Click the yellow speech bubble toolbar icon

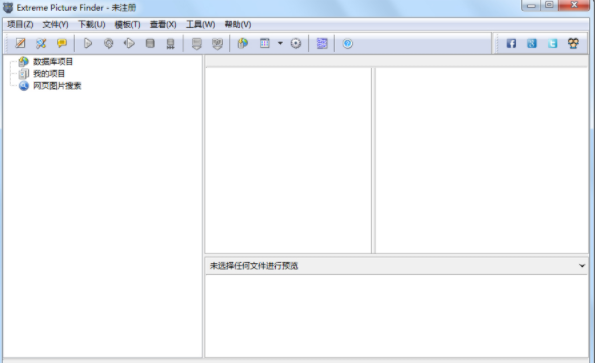[x=62, y=43]
